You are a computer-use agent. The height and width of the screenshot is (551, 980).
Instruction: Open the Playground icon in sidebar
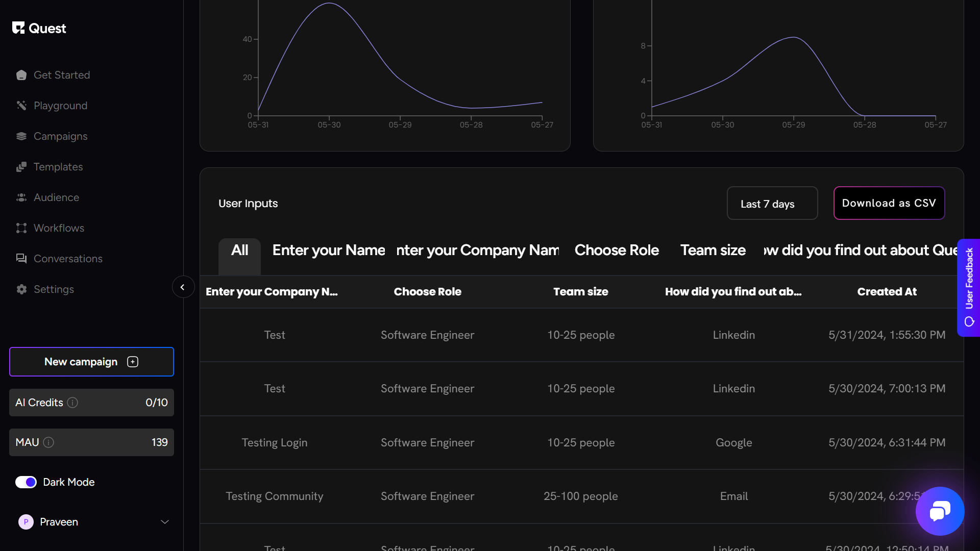coord(21,106)
